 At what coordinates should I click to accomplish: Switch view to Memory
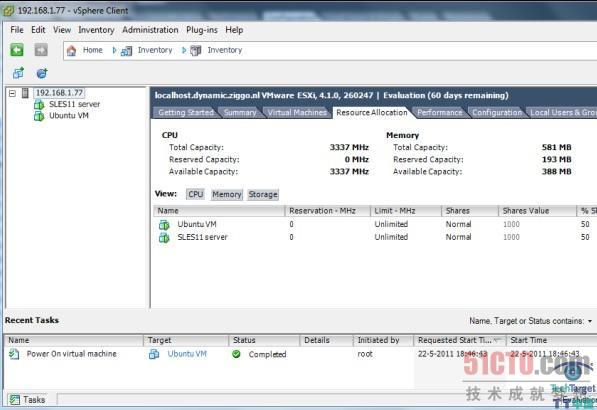tap(227, 194)
